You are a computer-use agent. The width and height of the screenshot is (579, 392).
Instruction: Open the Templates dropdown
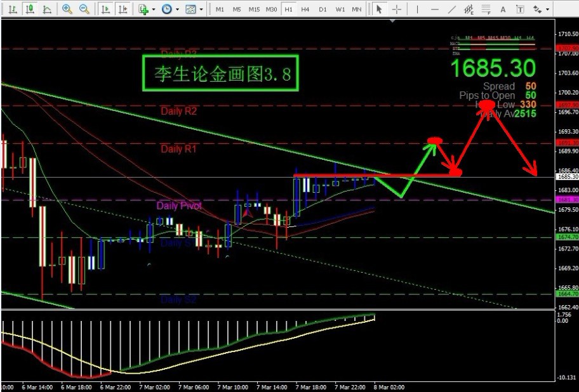193,10
